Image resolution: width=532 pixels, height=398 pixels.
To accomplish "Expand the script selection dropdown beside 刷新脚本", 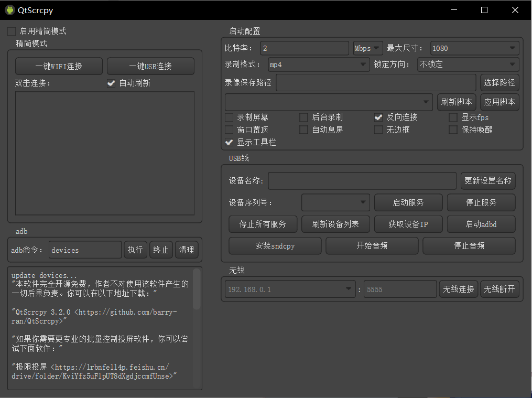I will [329, 102].
